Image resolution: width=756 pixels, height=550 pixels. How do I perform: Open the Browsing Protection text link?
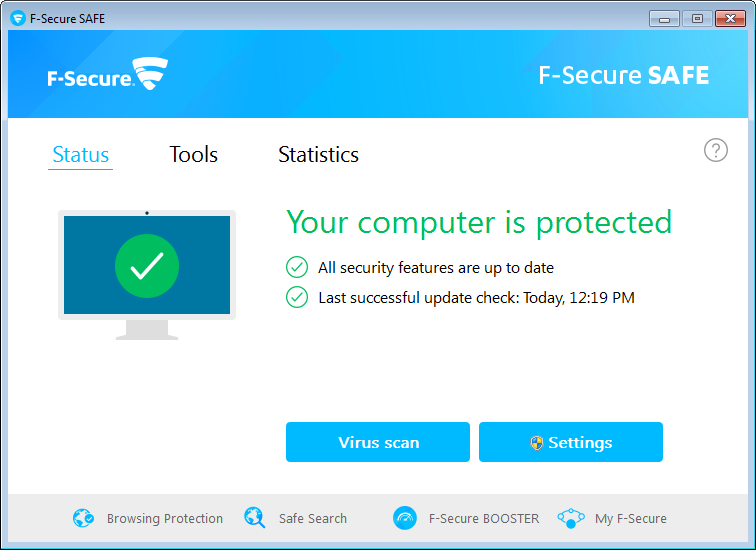pyautogui.click(x=165, y=518)
